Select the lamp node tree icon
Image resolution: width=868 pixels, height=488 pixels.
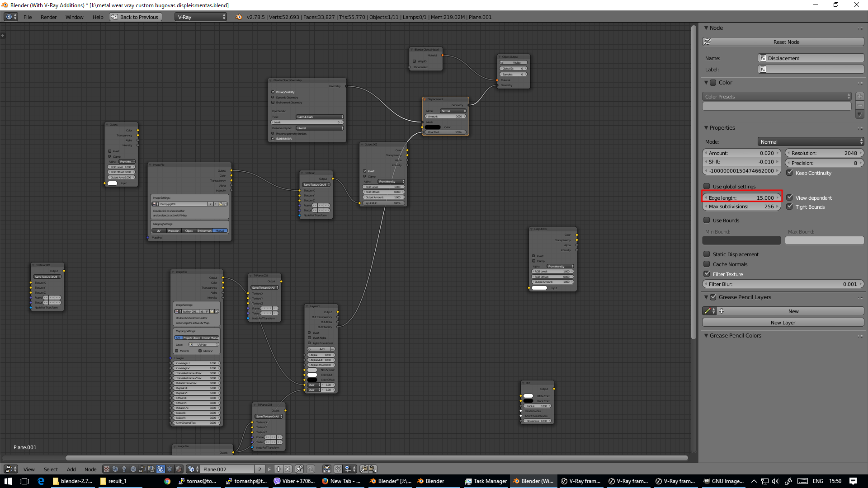point(124,469)
